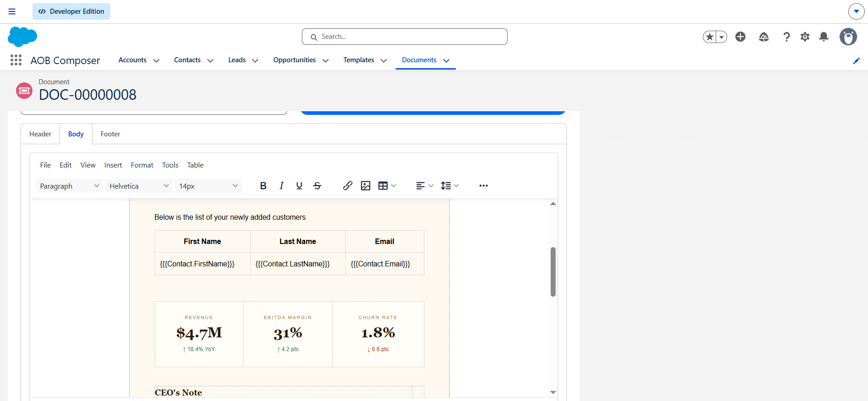Show more toolbar options ellipsis
868x401 pixels.
click(x=483, y=186)
